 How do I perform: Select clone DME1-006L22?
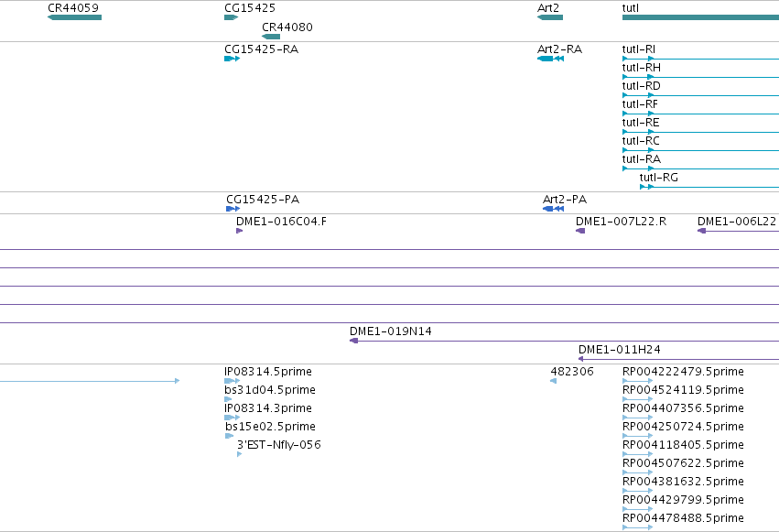pyautogui.click(x=738, y=231)
